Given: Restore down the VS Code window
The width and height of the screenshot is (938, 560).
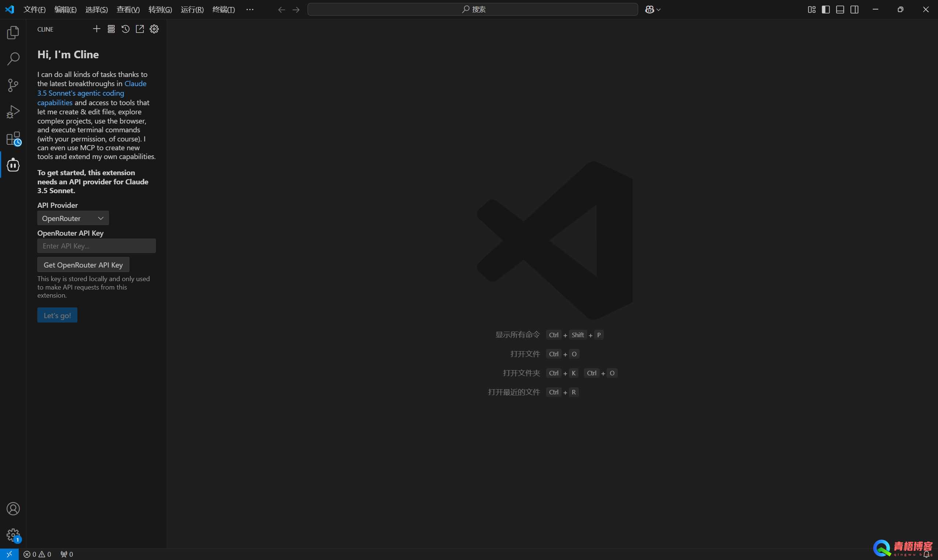Looking at the screenshot, I should pos(900,10).
